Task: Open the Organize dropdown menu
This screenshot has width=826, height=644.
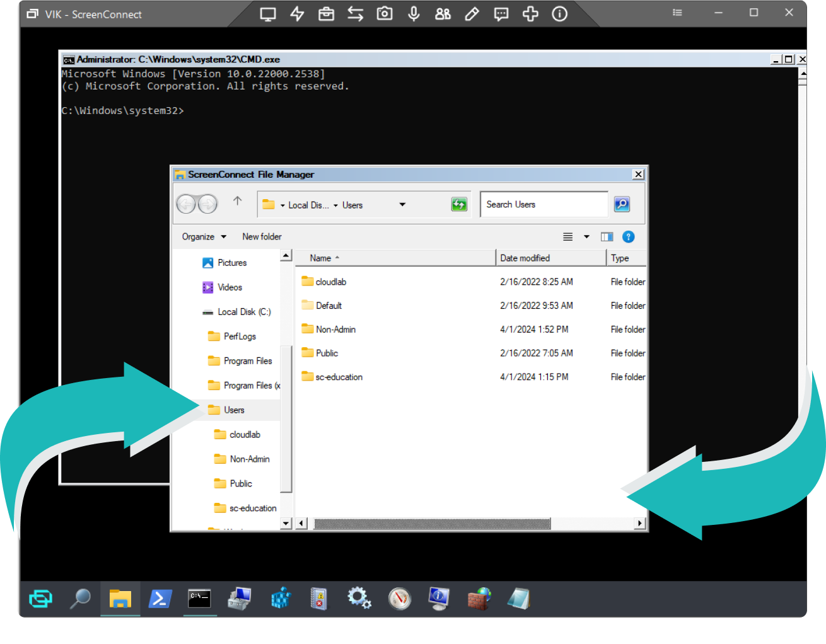Action: coord(204,237)
